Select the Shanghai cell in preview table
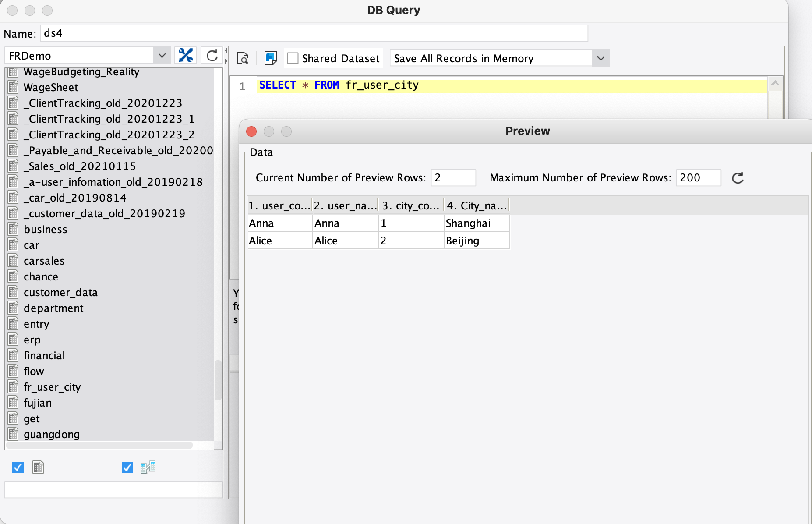This screenshot has height=524, width=812. (477, 223)
